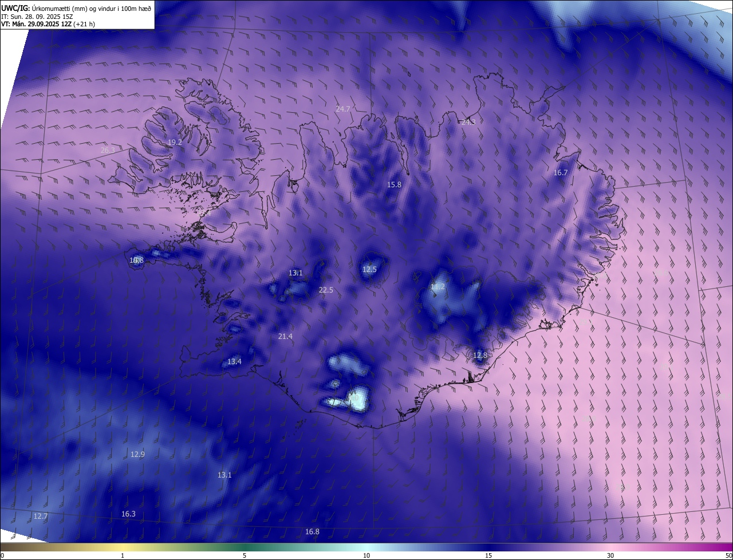Select the 16.7 value in the east
Screen dimensions: 733x560
[x=561, y=172]
